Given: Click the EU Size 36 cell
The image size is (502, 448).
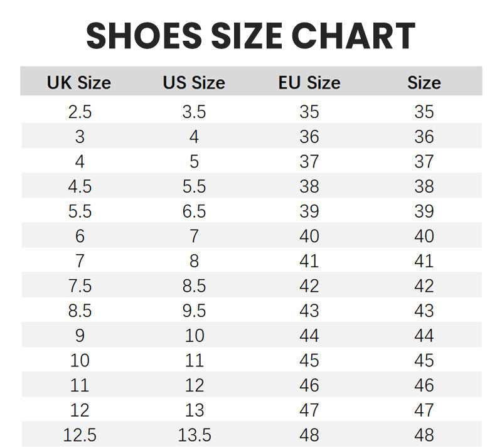Looking at the screenshot, I should [x=309, y=137].
